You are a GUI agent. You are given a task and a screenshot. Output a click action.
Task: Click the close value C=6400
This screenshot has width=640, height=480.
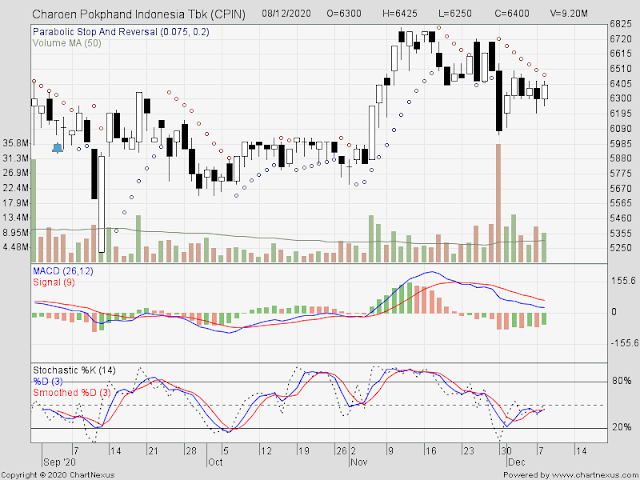click(512, 13)
